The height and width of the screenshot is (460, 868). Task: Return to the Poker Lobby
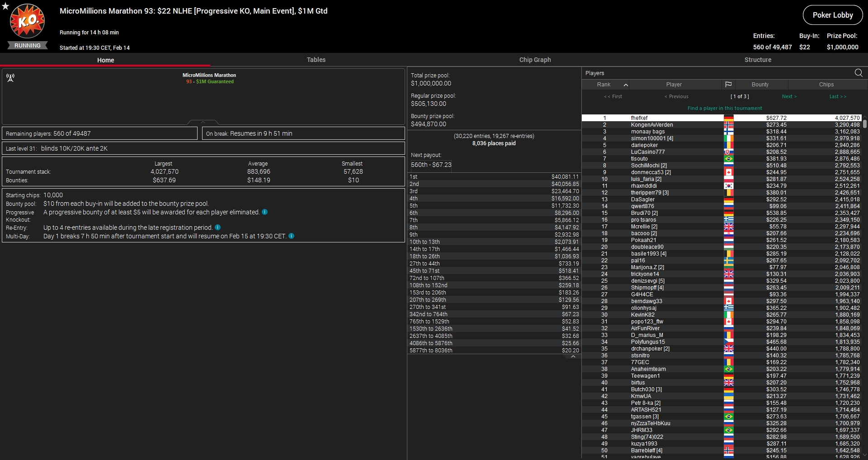(x=832, y=15)
